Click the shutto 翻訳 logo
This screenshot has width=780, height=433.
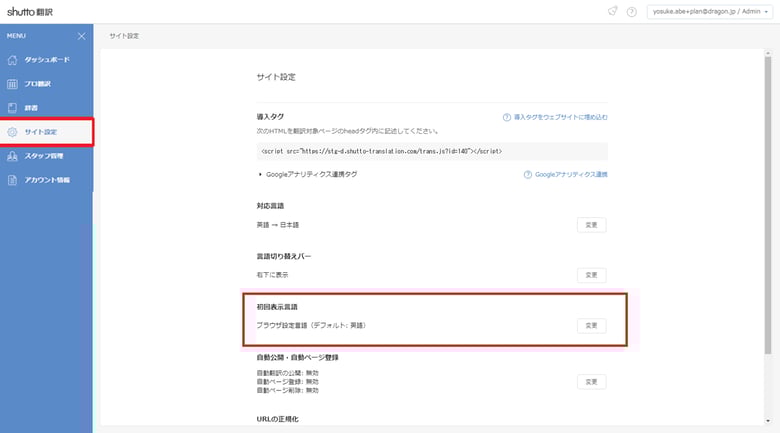tap(30, 11)
